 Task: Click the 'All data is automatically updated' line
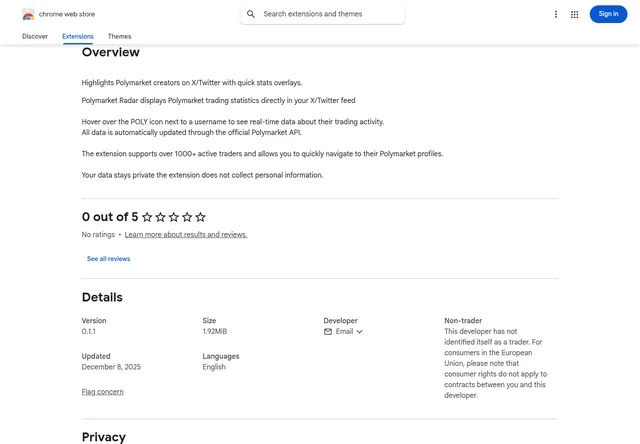point(191,133)
